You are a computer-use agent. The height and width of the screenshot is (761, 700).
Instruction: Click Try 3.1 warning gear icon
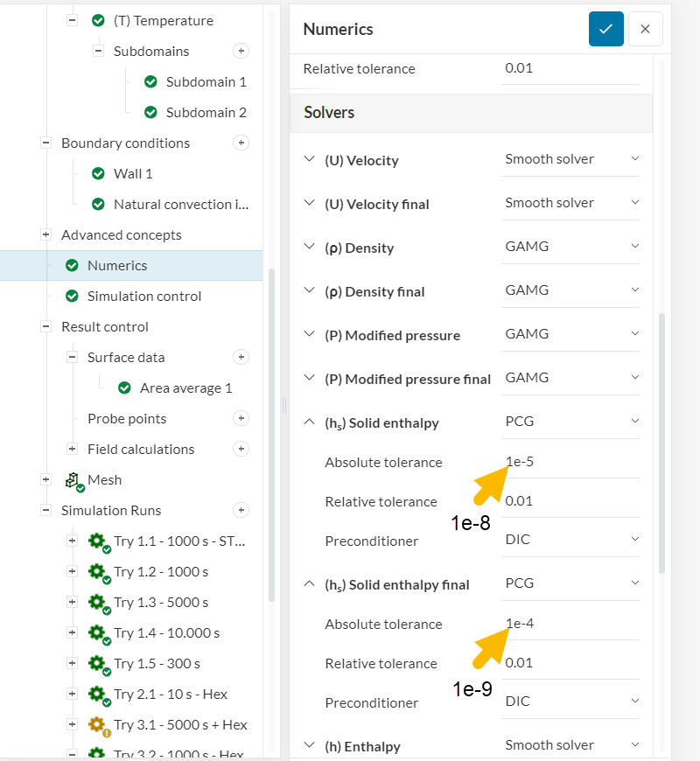pos(98,724)
